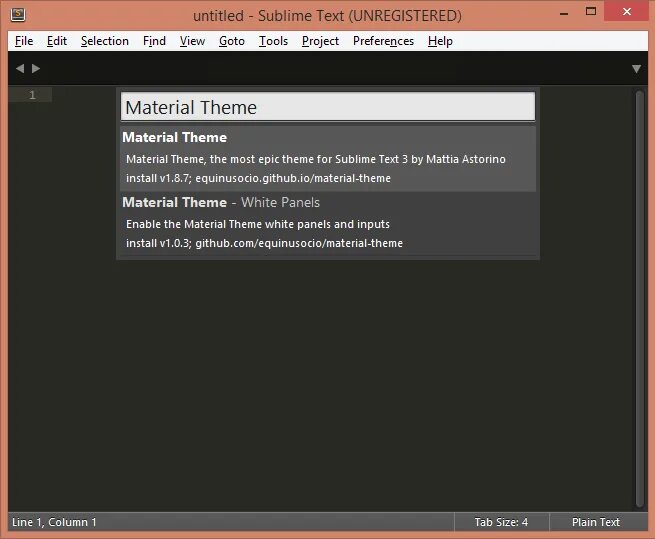This screenshot has height=539, width=655.
Task: Open the Project menu
Action: tap(320, 41)
